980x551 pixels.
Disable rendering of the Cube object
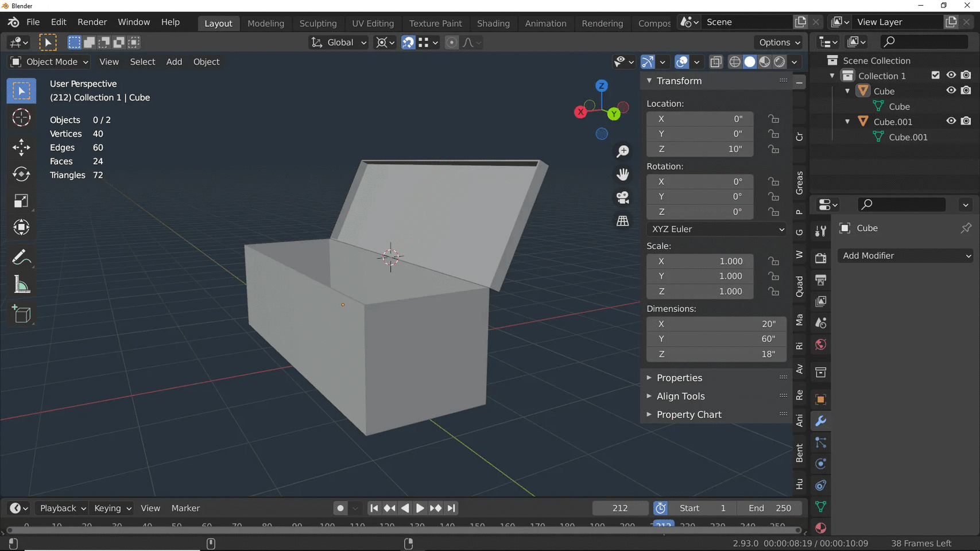pyautogui.click(x=966, y=91)
